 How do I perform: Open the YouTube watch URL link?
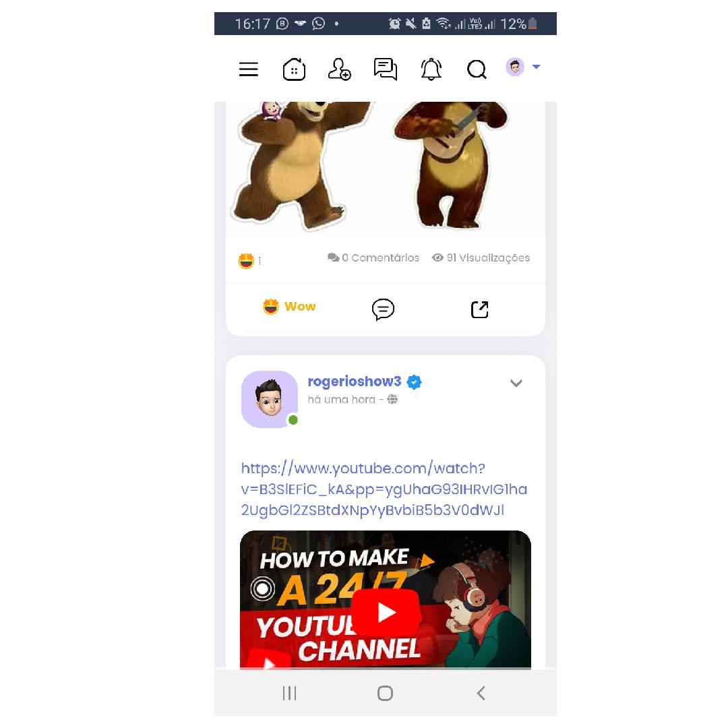pos(384,489)
